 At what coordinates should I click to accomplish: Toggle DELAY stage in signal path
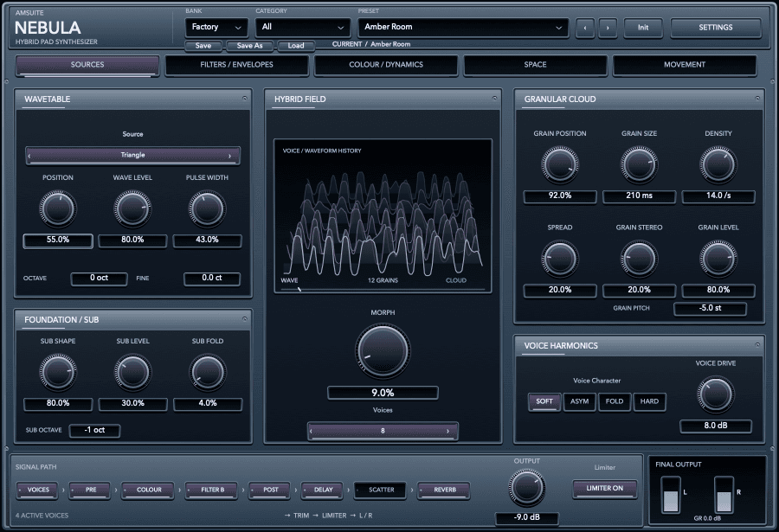322,490
